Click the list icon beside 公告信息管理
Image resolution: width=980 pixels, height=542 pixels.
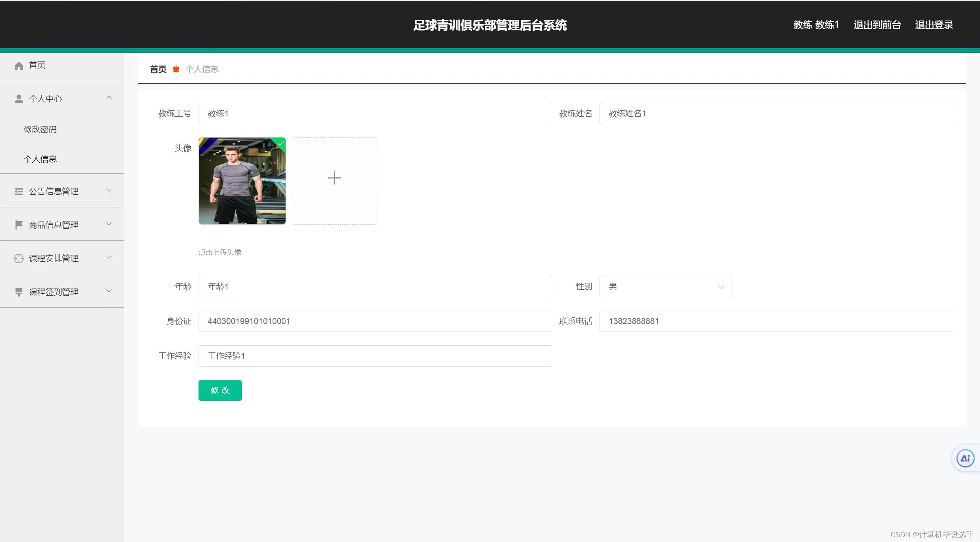pyautogui.click(x=19, y=192)
